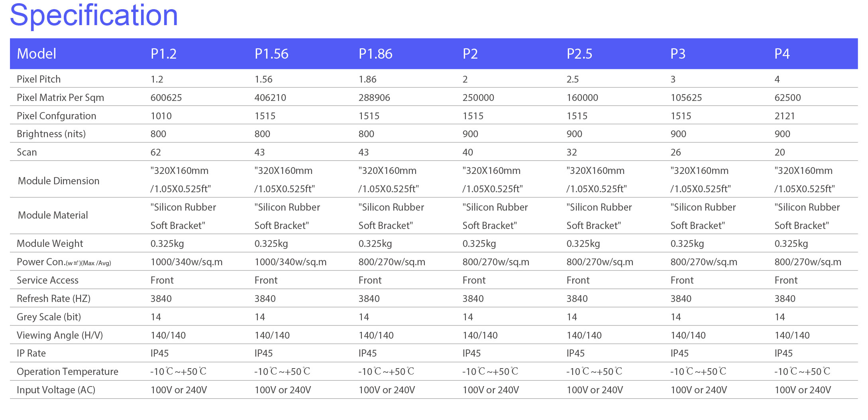
Task: Select the P1.56 column header
Action: (271, 54)
